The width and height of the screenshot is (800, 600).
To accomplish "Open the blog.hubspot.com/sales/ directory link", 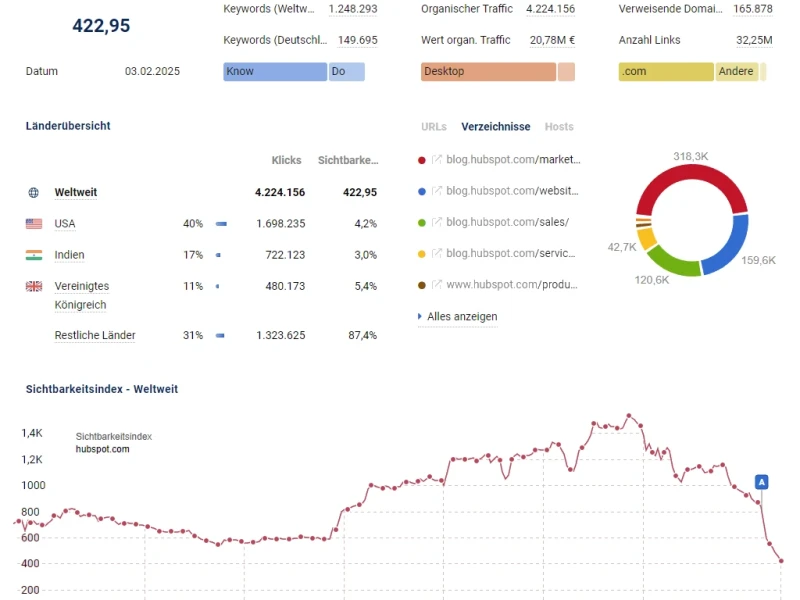I will tap(508, 222).
